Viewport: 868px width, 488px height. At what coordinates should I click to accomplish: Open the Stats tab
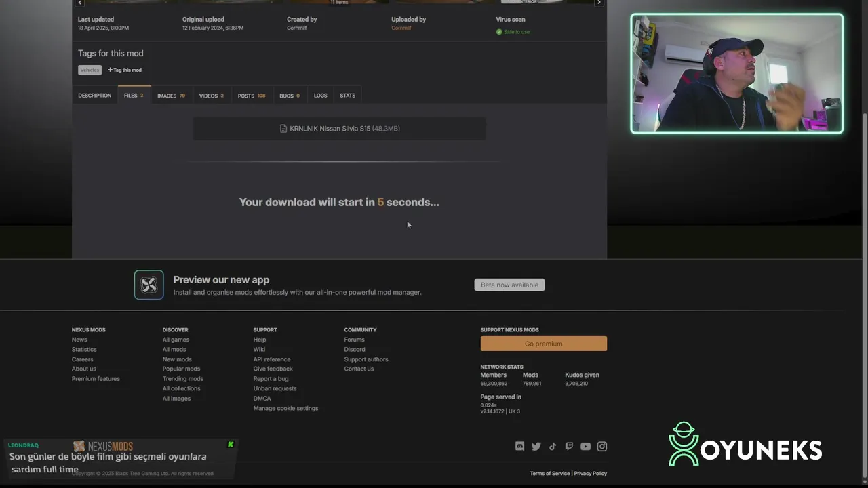(347, 96)
